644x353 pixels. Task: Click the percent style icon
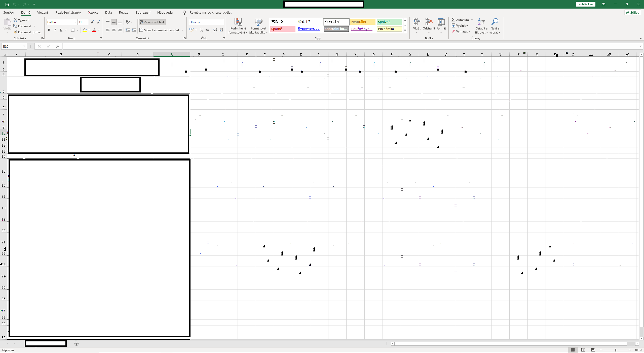pyautogui.click(x=201, y=30)
